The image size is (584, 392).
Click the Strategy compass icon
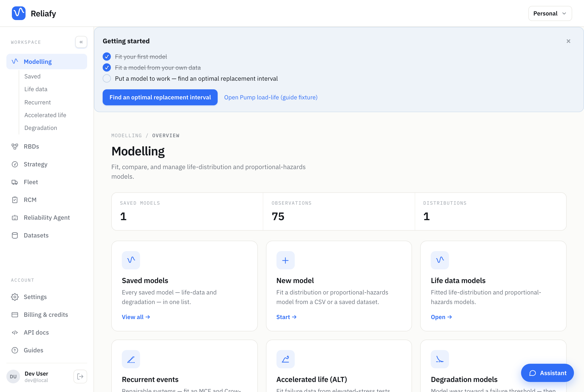[x=15, y=164]
